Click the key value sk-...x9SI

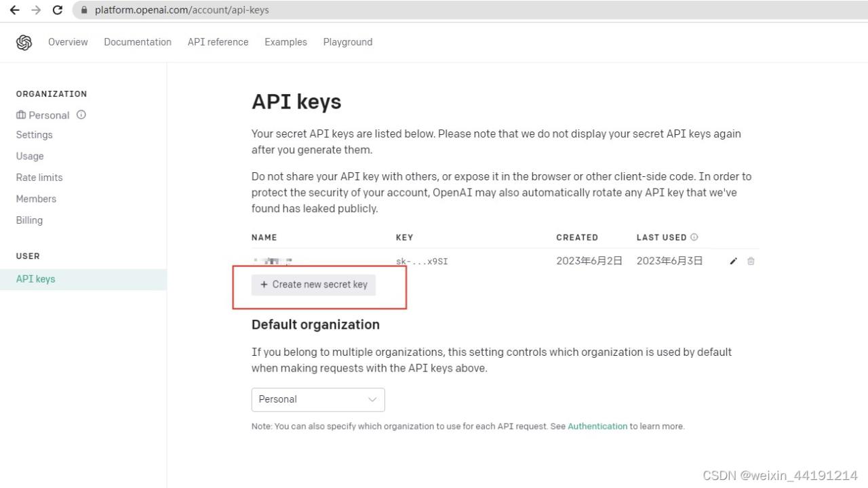(x=422, y=261)
